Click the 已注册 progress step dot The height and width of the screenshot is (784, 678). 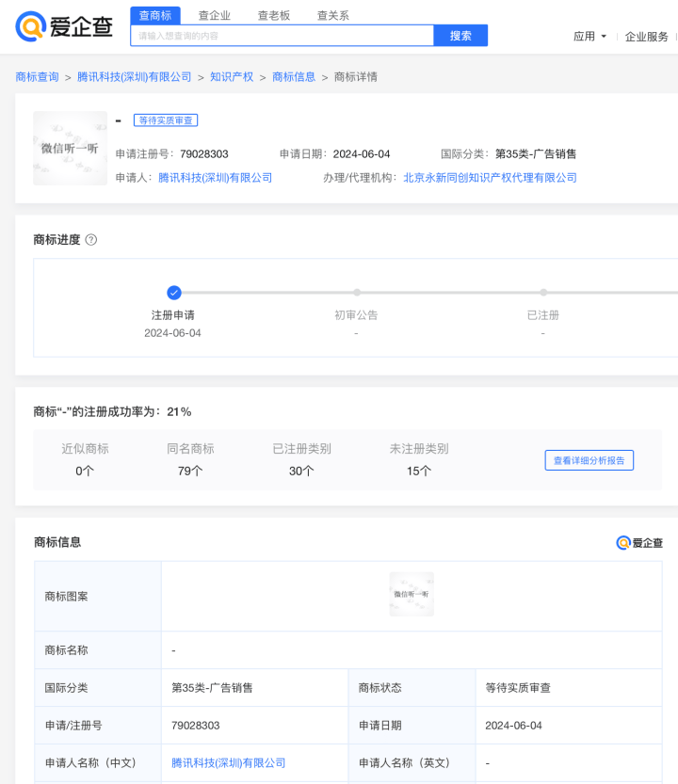pos(543,293)
